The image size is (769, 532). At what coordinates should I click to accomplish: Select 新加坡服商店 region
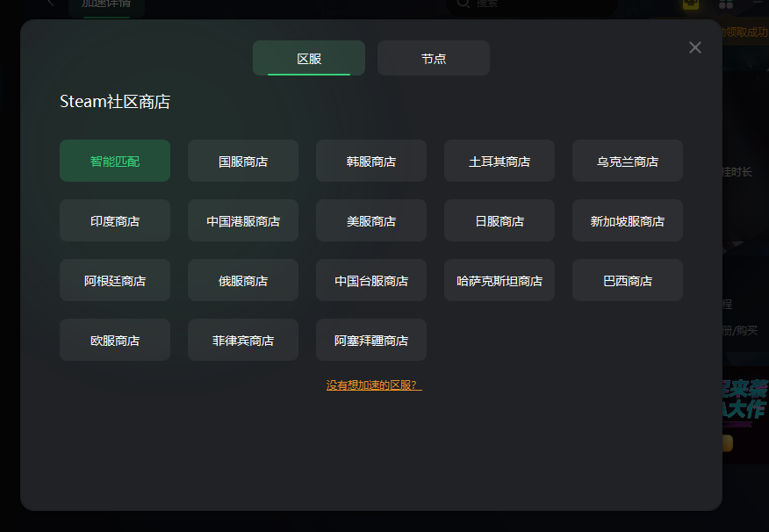coord(628,220)
